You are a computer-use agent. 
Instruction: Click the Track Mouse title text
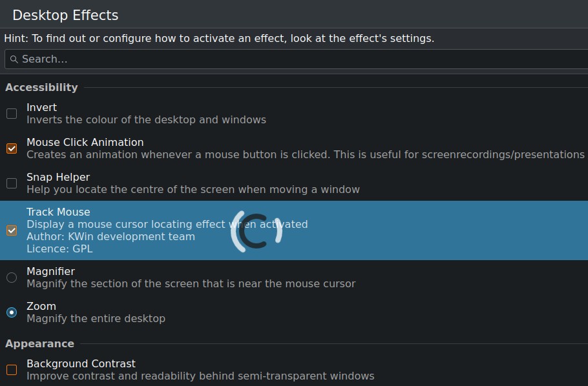58,212
